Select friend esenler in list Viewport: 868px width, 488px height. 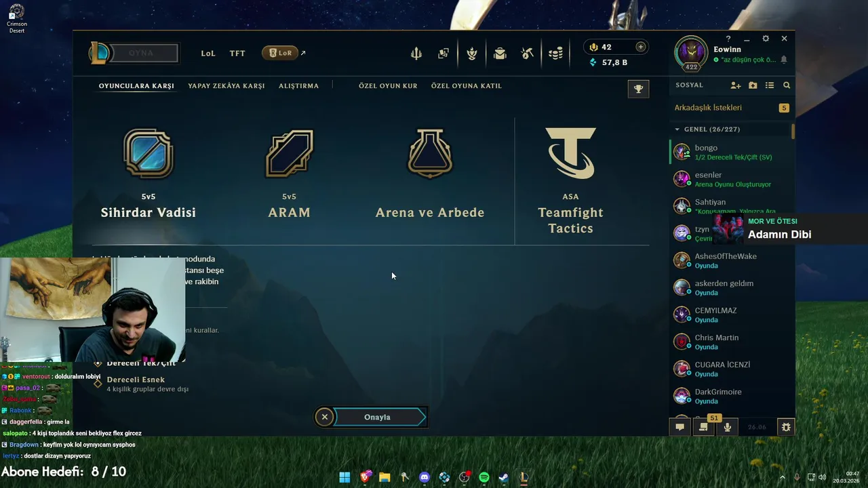(730, 179)
